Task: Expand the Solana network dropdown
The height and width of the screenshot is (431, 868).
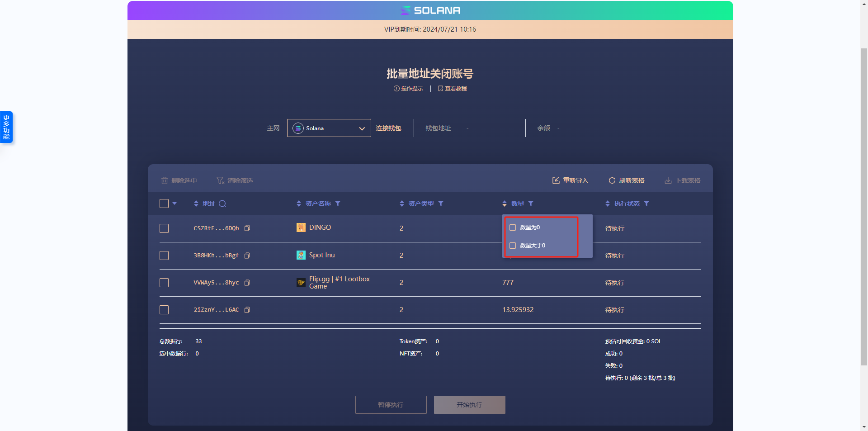Action: (329, 128)
